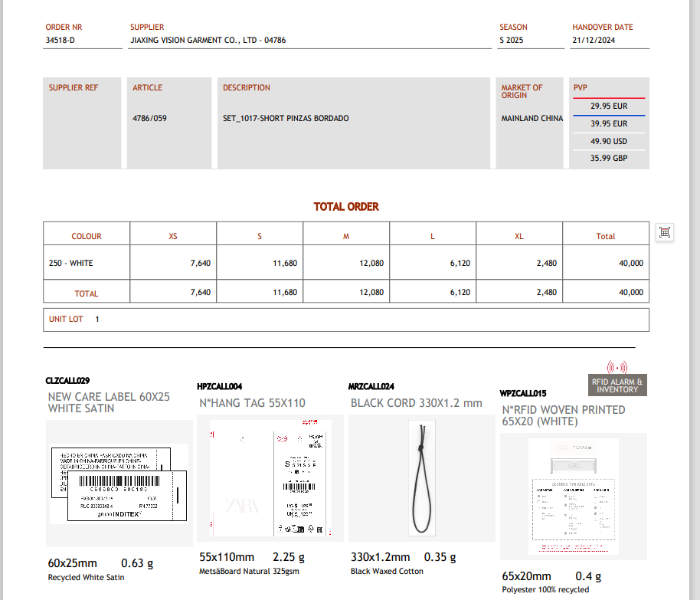Select the 35.99 GBP price row

pyautogui.click(x=608, y=159)
